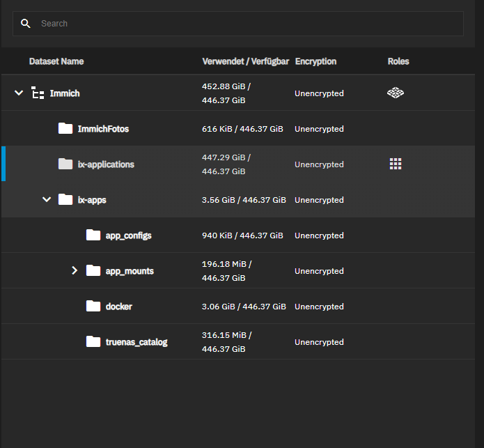Collapse the ix-apps dataset tree
The height and width of the screenshot is (448, 484).
pyautogui.click(x=47, y=200)
